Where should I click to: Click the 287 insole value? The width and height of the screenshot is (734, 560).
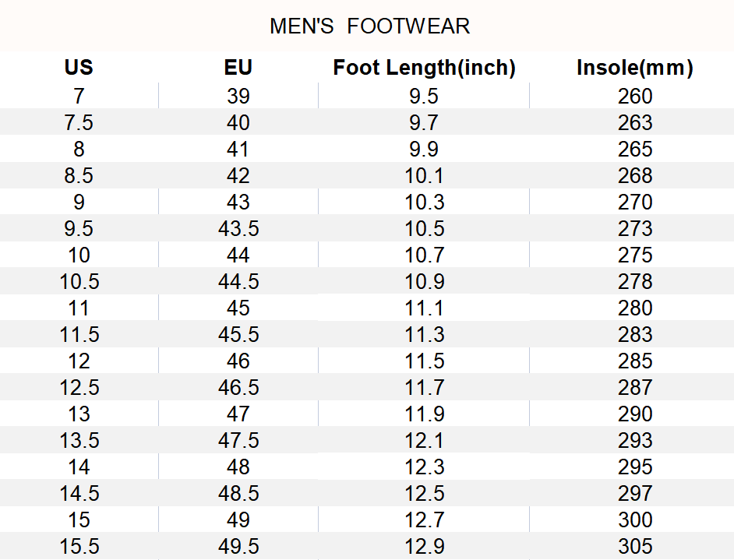(634, 388)
